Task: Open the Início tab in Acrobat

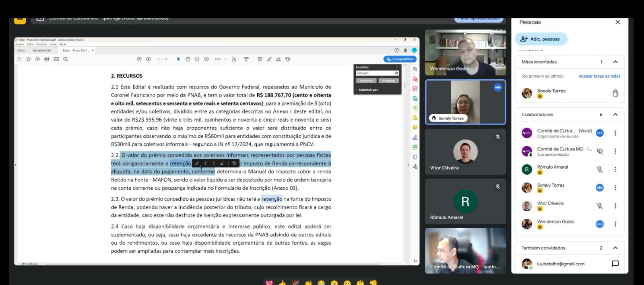Action: click(x=21, y=51)
